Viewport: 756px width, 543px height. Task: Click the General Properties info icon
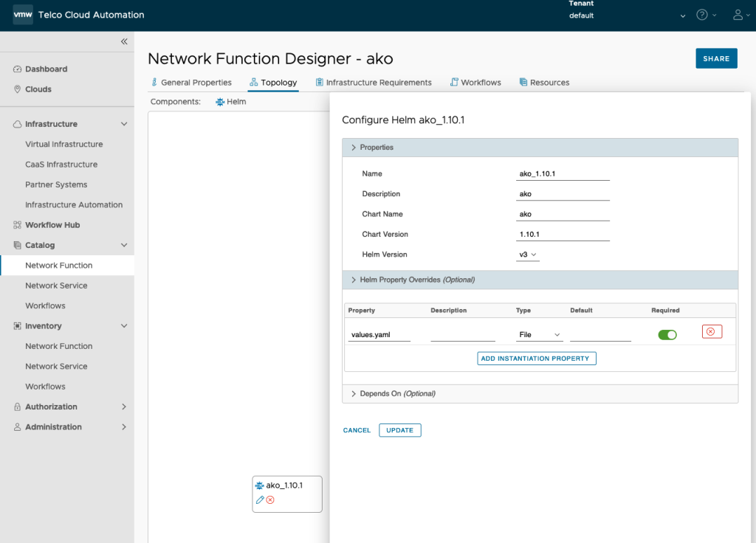pos(154,83)
